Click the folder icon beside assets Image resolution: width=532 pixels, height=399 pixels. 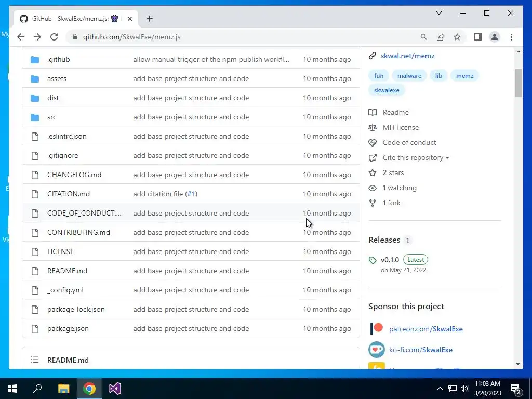[x=35, y=79]
